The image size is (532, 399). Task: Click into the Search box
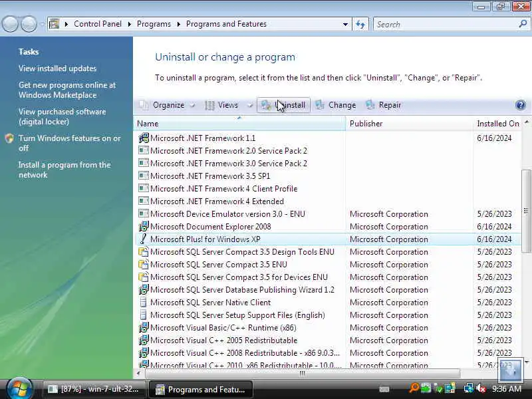tap(444, 25)
